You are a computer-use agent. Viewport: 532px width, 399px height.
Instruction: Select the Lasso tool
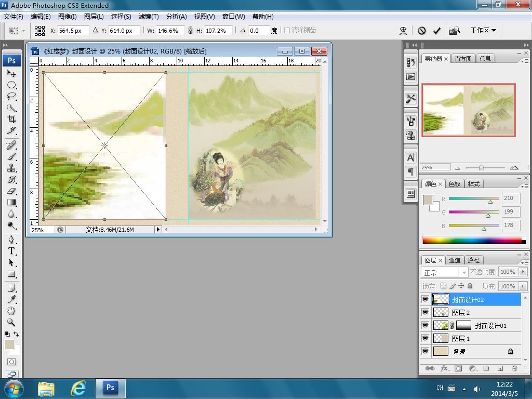pyautogui.click(x=11, y=96)
